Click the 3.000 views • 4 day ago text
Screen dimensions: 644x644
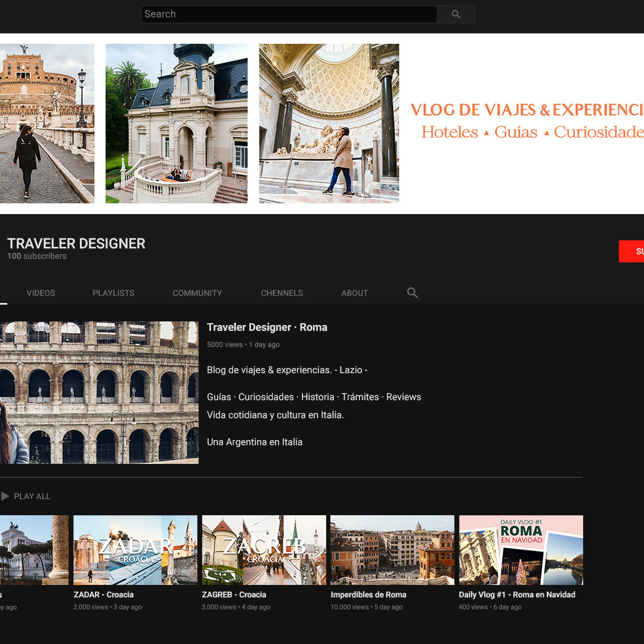pos(236,607)
